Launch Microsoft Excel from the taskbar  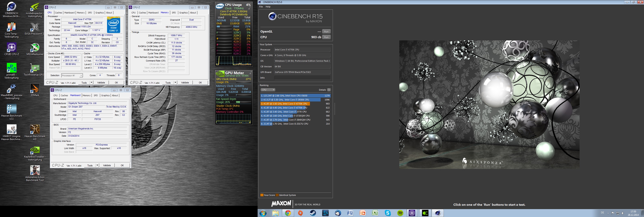point(375,213)
